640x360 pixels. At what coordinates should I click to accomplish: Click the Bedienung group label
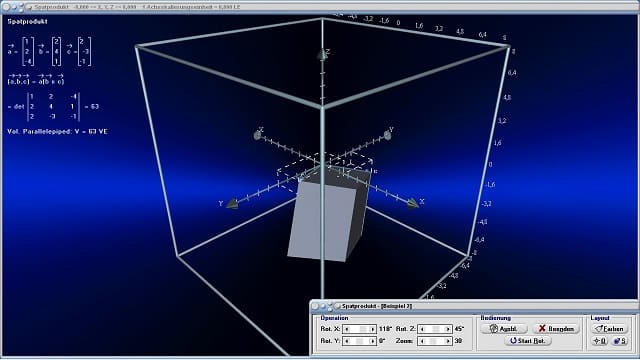496,318
